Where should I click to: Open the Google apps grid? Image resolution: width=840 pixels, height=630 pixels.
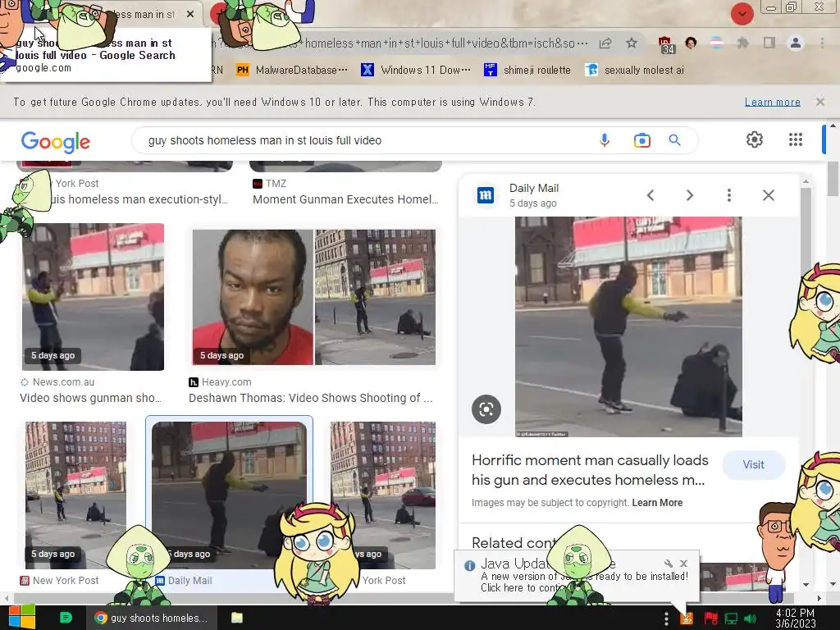tap(796, 139)
